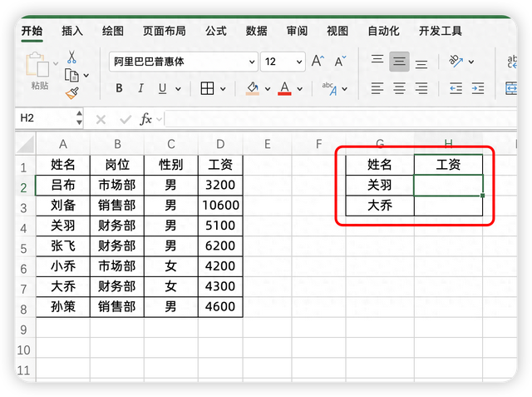The image size is (532, 397).
Task: Open the font name combo box
Action: point(184,62)
